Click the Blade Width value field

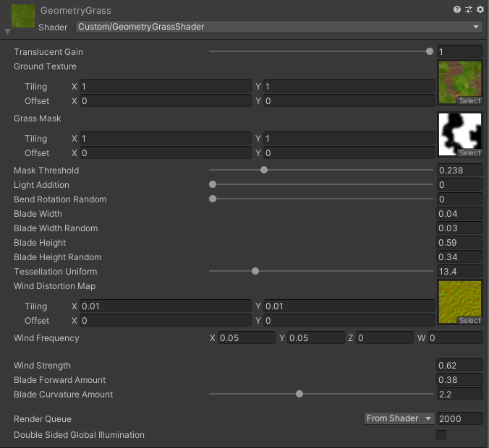[x=459, y=213]
